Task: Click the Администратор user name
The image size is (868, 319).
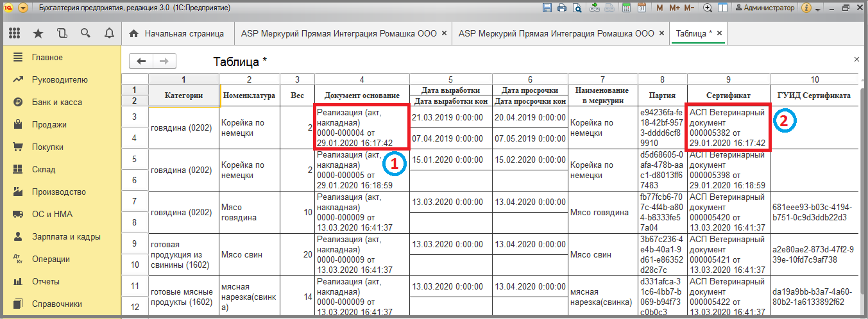Action: pos(769,8)
